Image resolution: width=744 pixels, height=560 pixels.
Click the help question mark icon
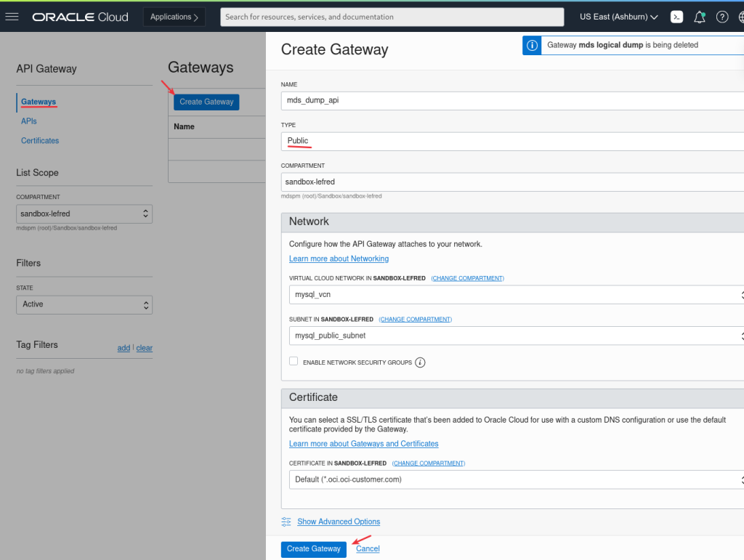pos(721,16)
